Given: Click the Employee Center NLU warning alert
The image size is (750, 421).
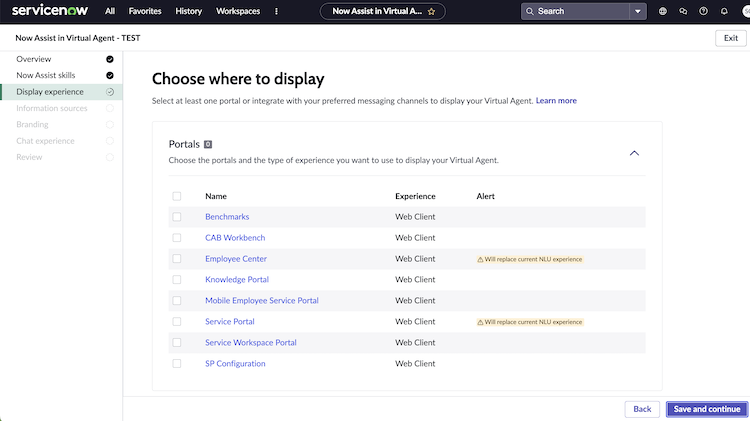Looking at the screenshot, I should click(x=529, y=259).
